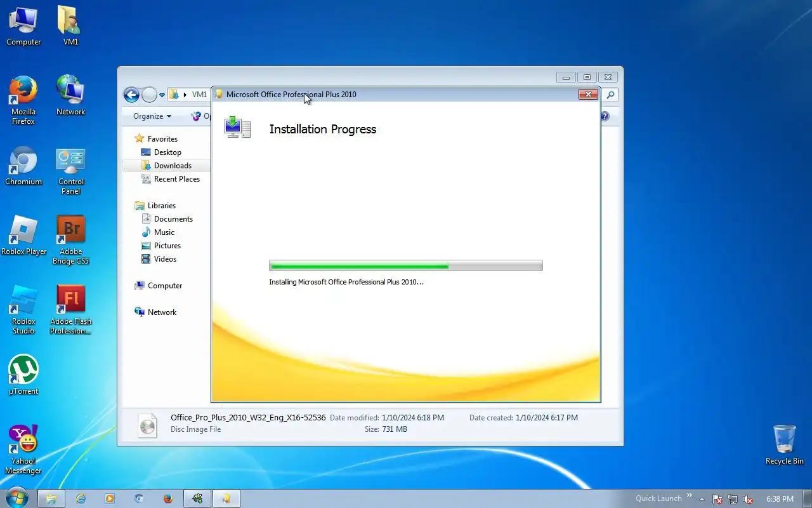Launch Adobe Bridge CS5 shortcut
This screenshot has width=812, height=508.
(70, 241)
